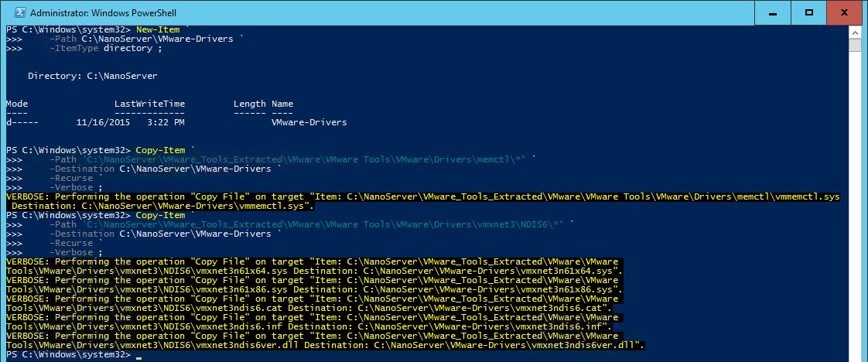868x362 pixels.
Task: Click the 'Mode' column header
Action: pyautogui.click(x=16, y=104)
